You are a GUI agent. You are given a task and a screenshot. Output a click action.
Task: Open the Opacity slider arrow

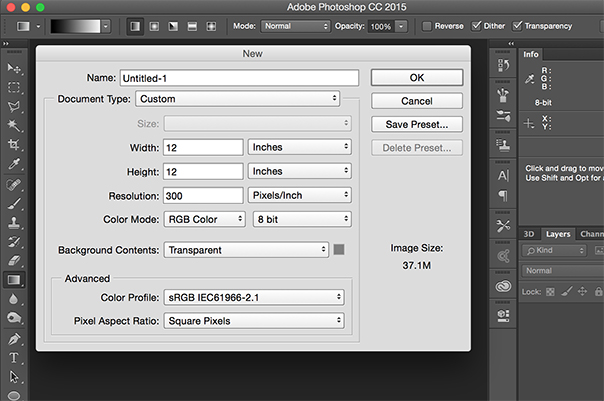(401, 26)
